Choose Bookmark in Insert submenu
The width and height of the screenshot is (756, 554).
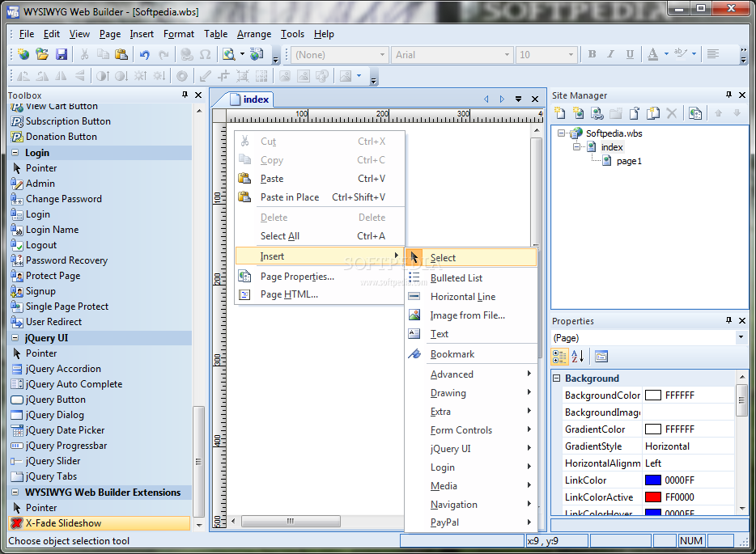coord(471,354)
